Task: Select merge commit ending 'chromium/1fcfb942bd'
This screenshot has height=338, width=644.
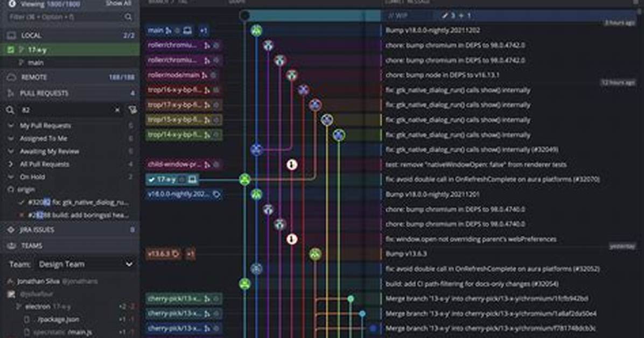Action: pos(487,299)
